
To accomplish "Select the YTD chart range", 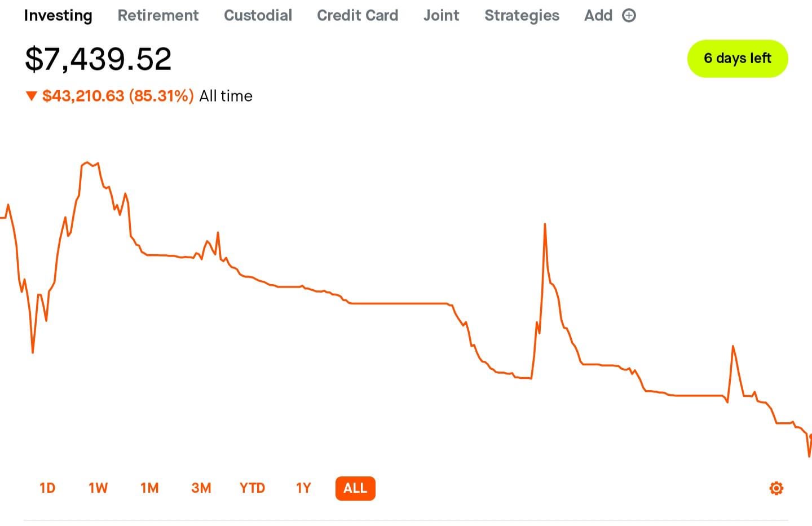I will click(x=252, y=488).
